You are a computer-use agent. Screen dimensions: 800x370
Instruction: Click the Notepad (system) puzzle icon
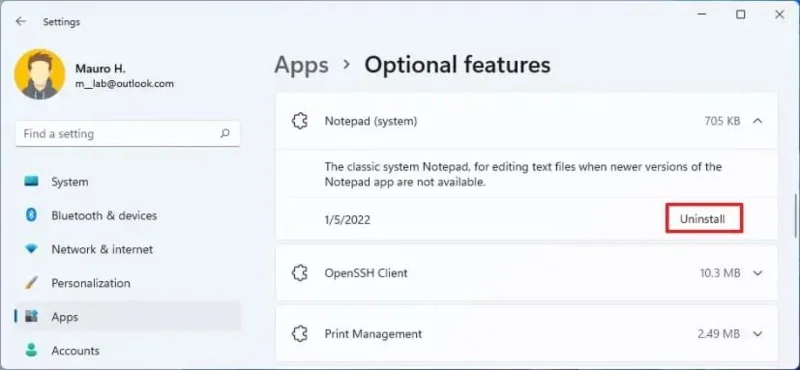(299, 121)
